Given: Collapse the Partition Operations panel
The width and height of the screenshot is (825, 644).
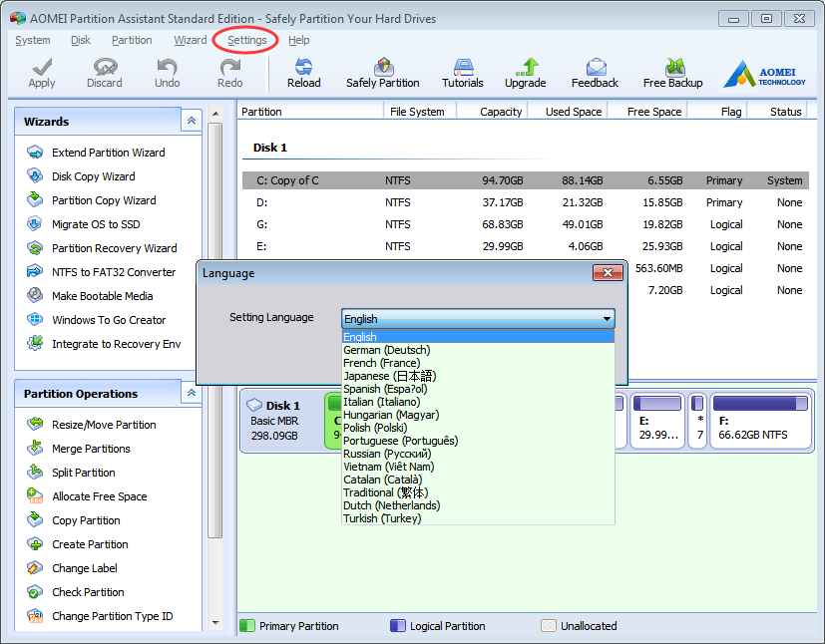Looking at the screenshot, I should (x=192, y=393).
